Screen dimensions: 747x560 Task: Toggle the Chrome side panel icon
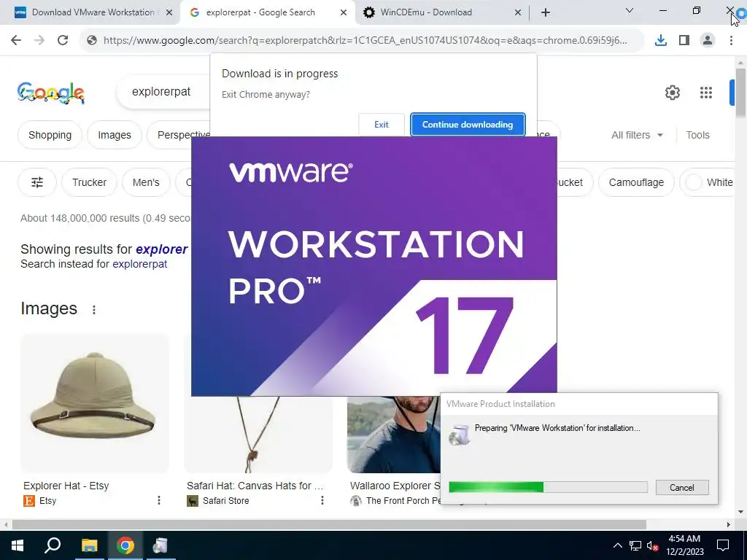(x=684, y=40)
